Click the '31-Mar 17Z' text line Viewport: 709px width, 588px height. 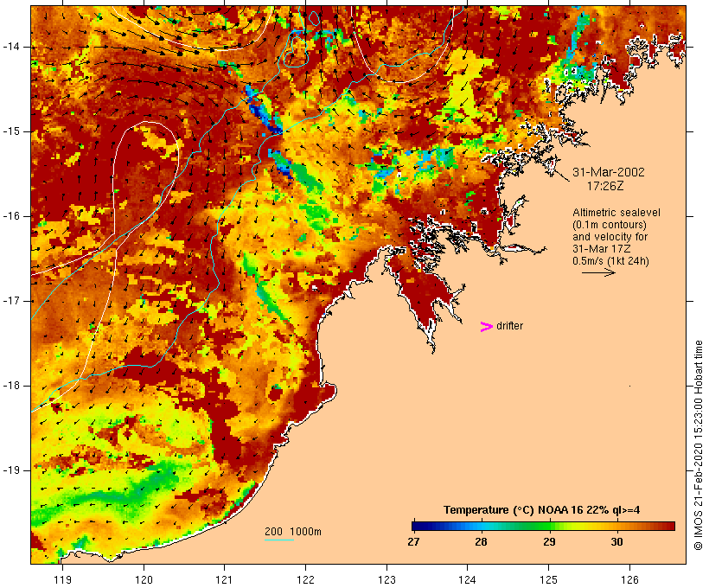(602, 249)
